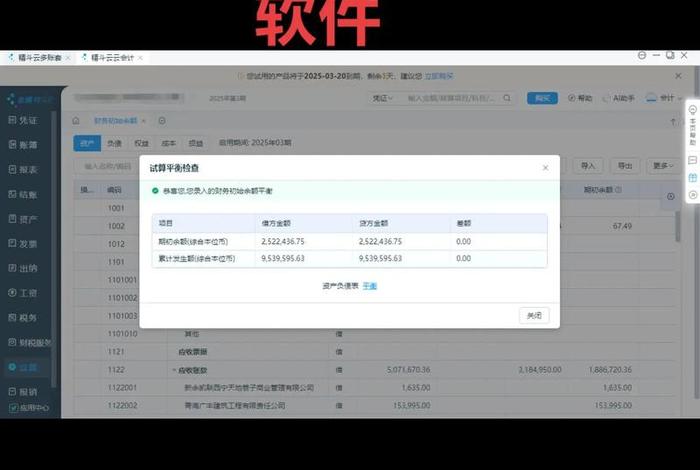Close the 精斗云云会计 window tab

point(140,58)
